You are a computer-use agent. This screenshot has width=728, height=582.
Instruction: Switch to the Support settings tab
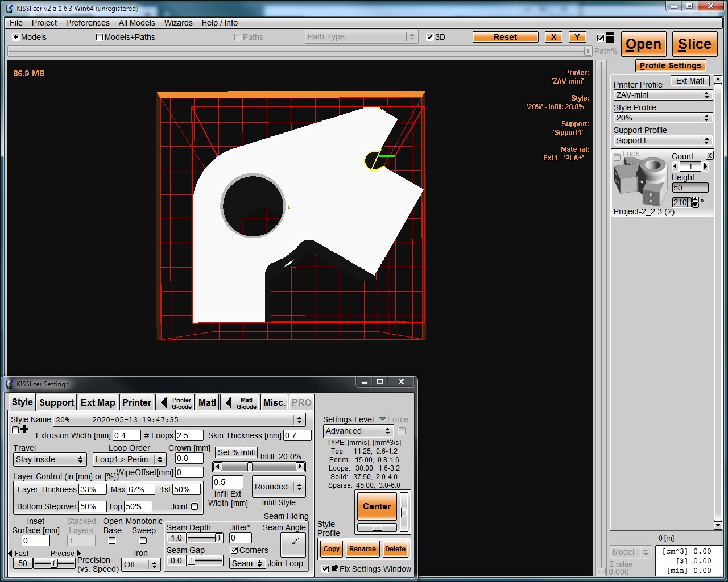point(56,402)
